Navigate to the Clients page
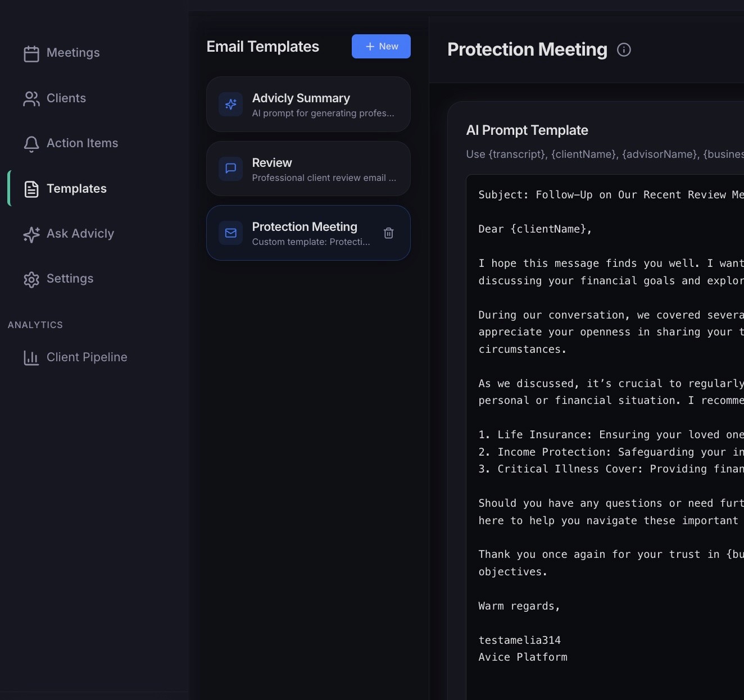Image resolution: width=744 pixels, height=700 pixels. [x=66, y=98]
